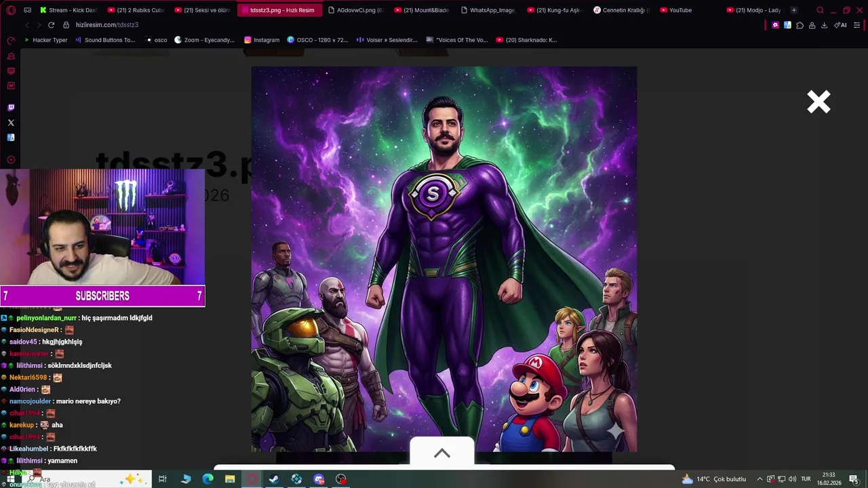Click the TUR language indicator
Viewport: 868px width, 488px height.
806,479
